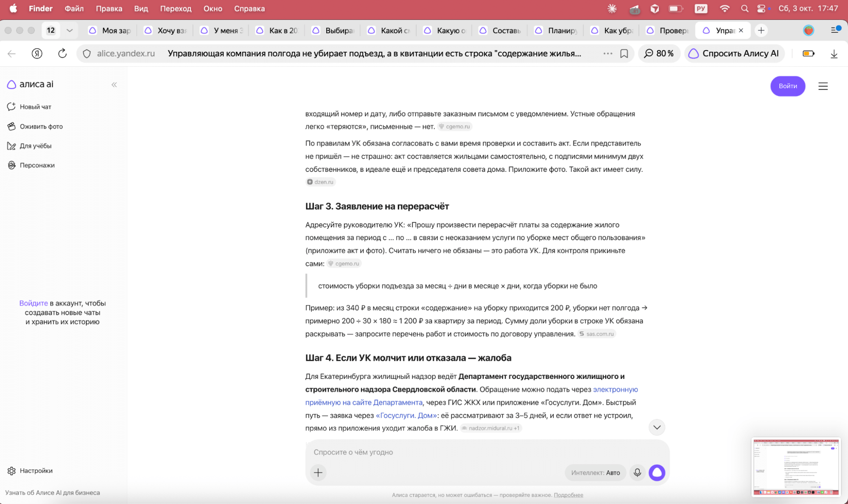Click the Войти button

coord(788,86)
